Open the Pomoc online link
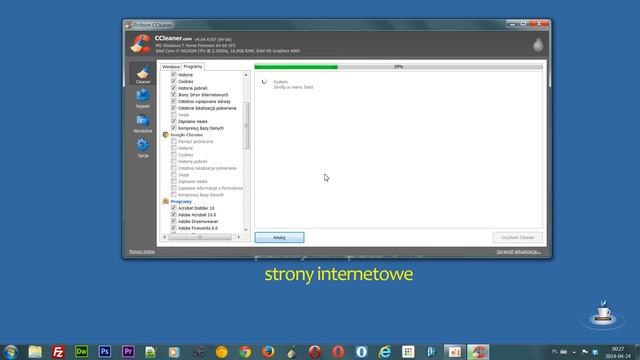 tap(142, 251)
